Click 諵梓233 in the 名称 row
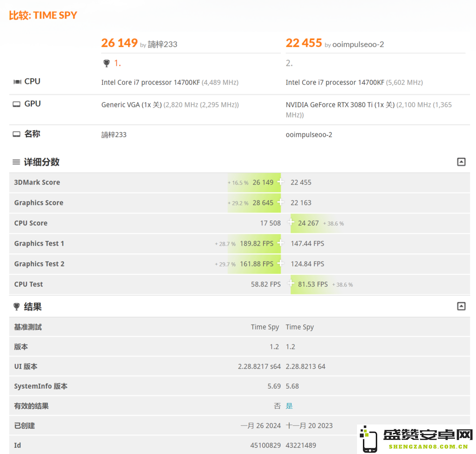Image resolution: width=476 pixels, height=454 pixels. click(x=114, y=135)
